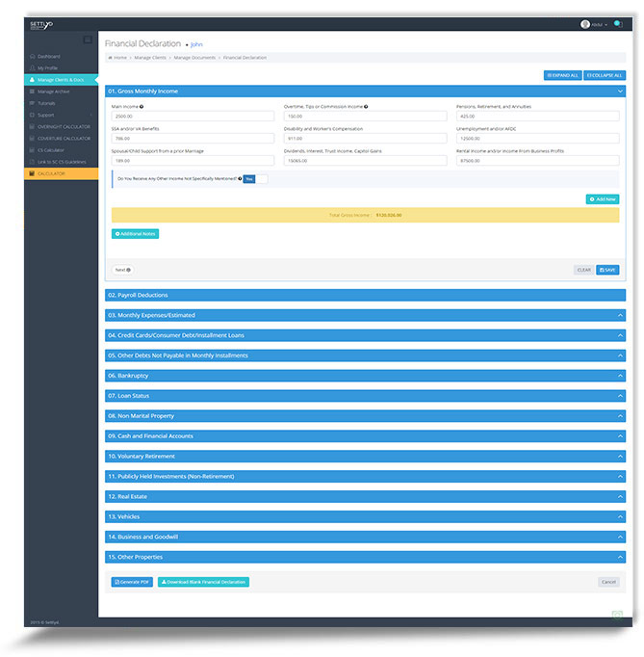Collapse the 01. Gross Monthly Income panel
This screenshot has width=644, height=657.
pos(619,91)
